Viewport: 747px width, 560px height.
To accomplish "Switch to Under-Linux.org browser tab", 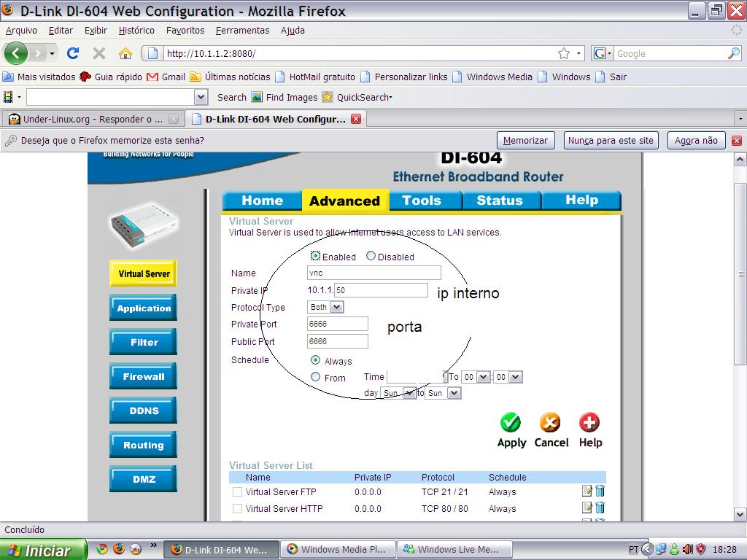I will (x=93, y=119).
